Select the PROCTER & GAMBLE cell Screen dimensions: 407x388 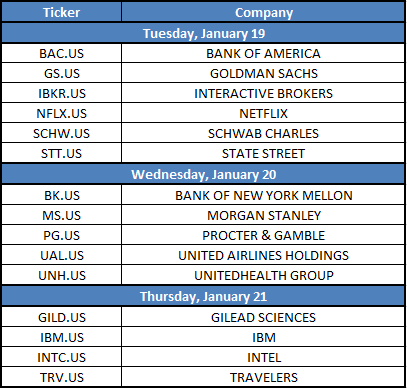pyautogui.click(x=263, y=235)
